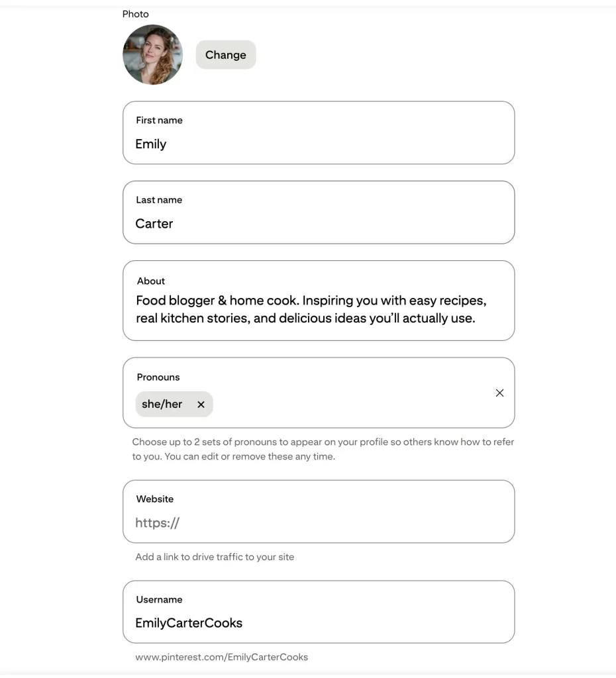Click into the Last name field with Carter
616x678 pixels.
coord(319,213)
